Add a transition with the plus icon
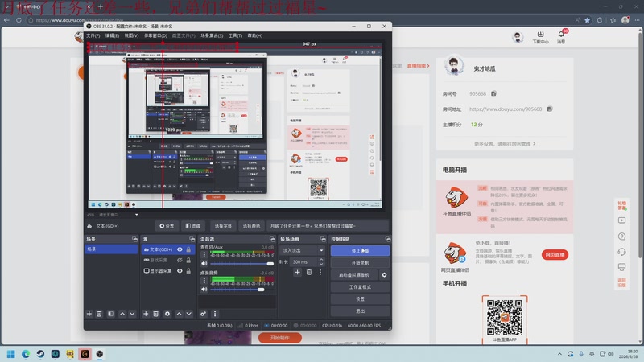 point(297,272)
